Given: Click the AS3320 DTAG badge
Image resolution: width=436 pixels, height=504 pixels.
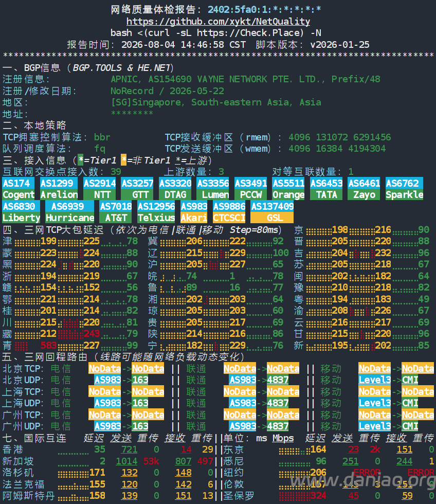Looking at the screenshot, I should click(x=175, y=189).
